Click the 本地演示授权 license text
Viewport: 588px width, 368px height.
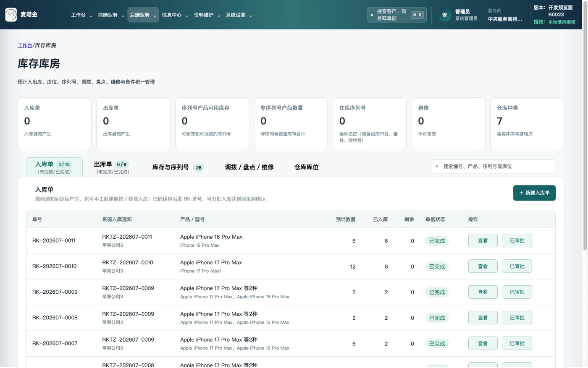(x=562, y=22)
